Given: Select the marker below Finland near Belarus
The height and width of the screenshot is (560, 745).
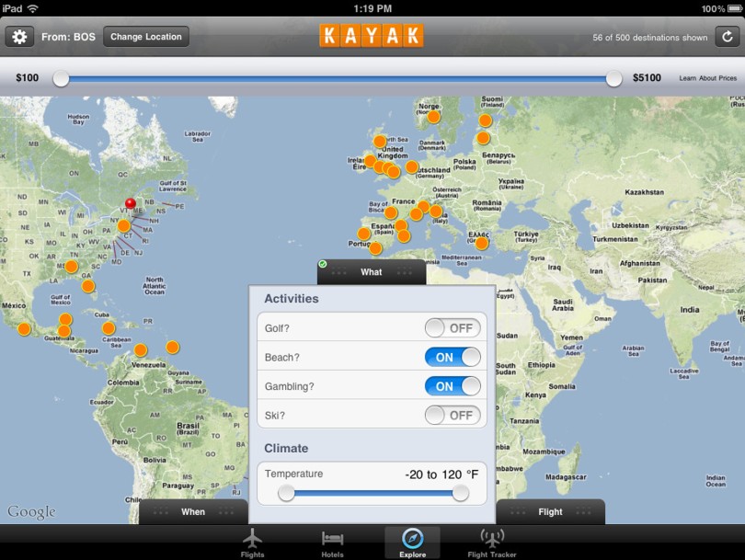Looking at the screenshot, I should tap(483, 138).
